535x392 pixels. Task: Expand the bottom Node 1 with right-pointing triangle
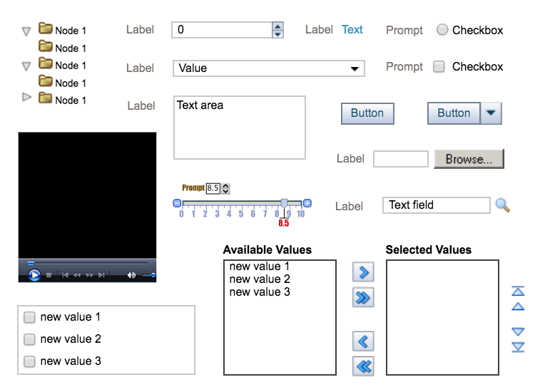(26, 98)
